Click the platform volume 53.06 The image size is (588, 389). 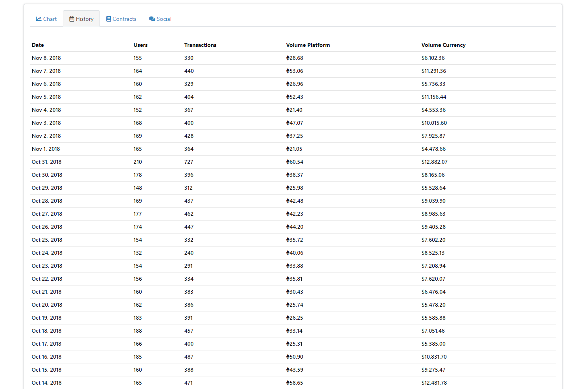point(295,71)
